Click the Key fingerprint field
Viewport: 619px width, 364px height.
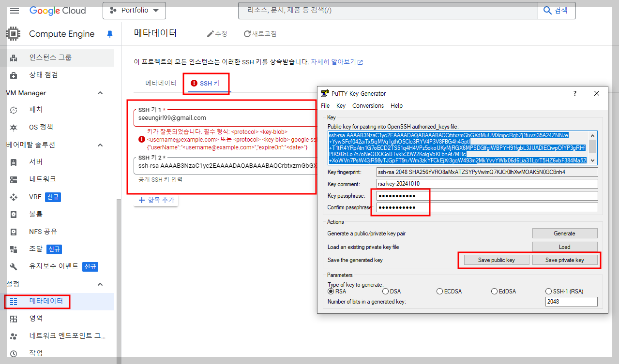487,172
